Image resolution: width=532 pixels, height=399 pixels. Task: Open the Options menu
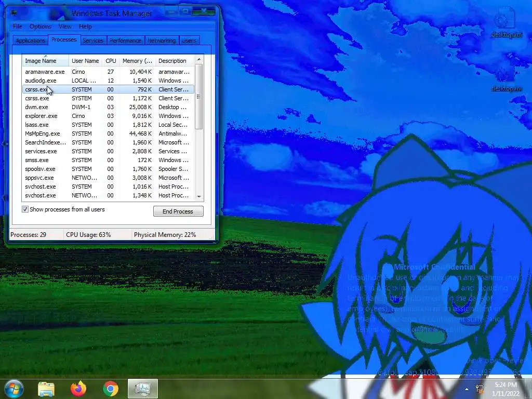(x=41, y=26)
